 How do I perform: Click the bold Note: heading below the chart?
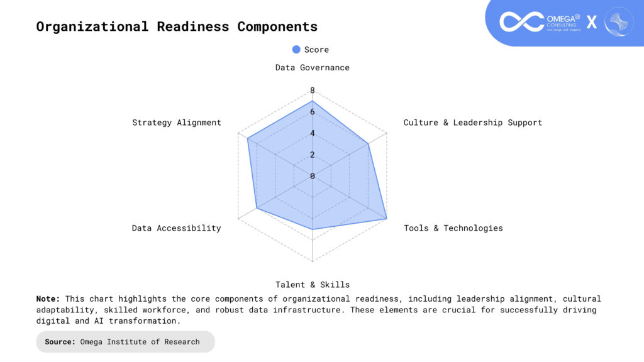coord(48,299)
